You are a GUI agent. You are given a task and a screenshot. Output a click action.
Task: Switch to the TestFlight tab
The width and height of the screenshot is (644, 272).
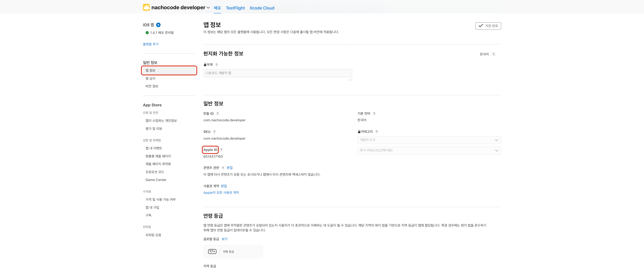pyautogui.click(x=235, y=8)
